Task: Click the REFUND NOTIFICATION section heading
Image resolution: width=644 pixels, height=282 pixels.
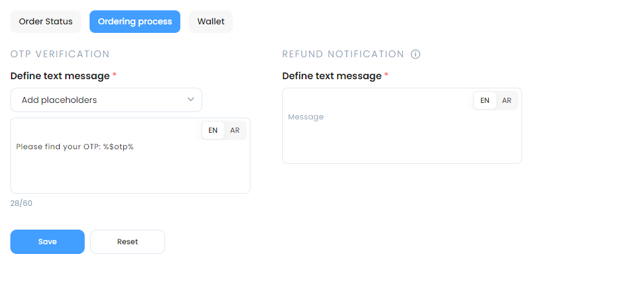Action: pyautogui.click(x=343, y=54)
